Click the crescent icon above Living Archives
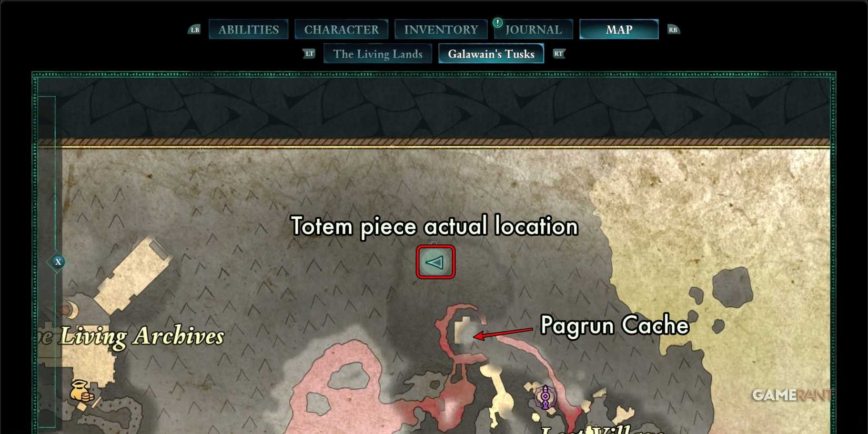868x434 pixels. tap(68, 310)
